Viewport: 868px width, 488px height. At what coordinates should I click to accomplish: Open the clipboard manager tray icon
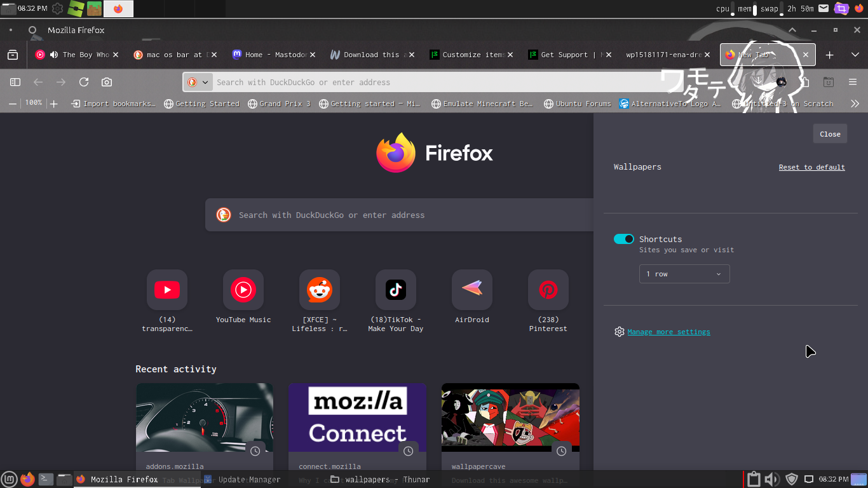pos(754,479)
